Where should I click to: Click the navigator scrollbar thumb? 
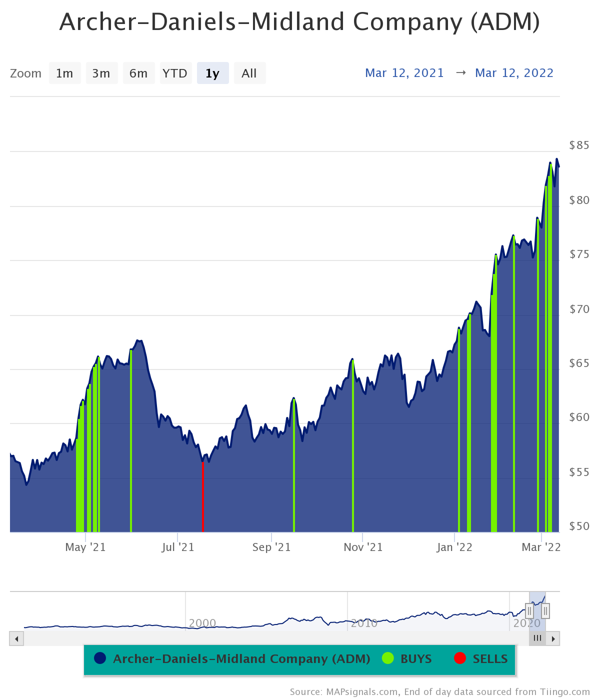coord(537,638)
